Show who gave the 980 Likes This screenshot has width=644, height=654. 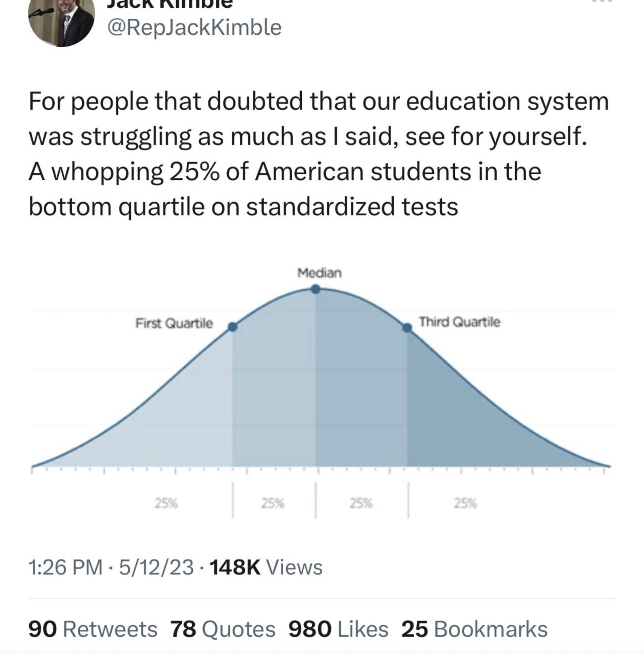(x=338, y=629)
